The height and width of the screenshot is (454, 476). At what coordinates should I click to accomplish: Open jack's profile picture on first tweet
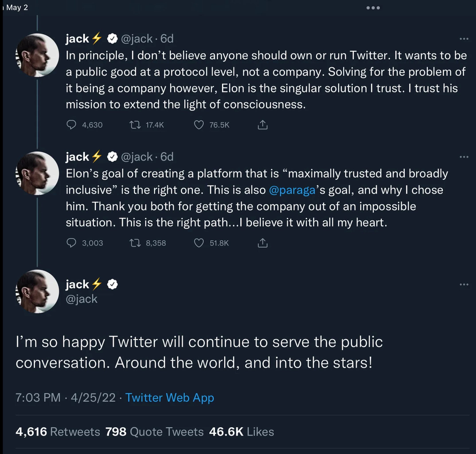[37, 55]
